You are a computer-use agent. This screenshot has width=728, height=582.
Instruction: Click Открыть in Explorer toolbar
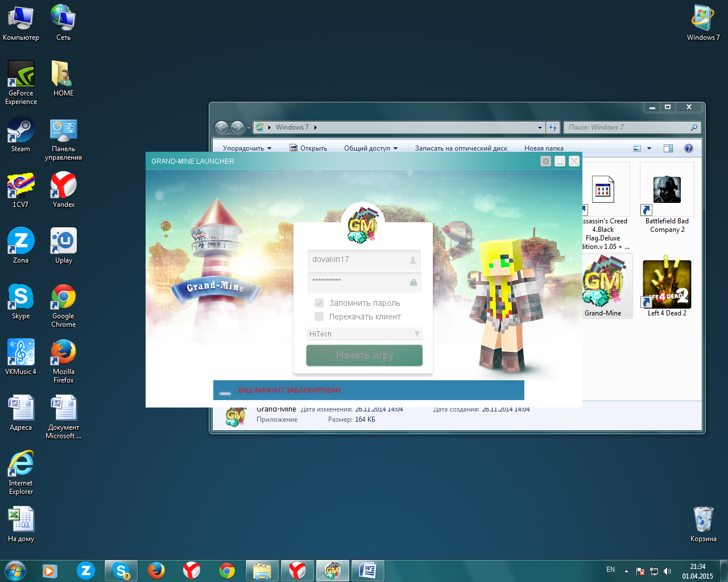[x=308, y=148]
